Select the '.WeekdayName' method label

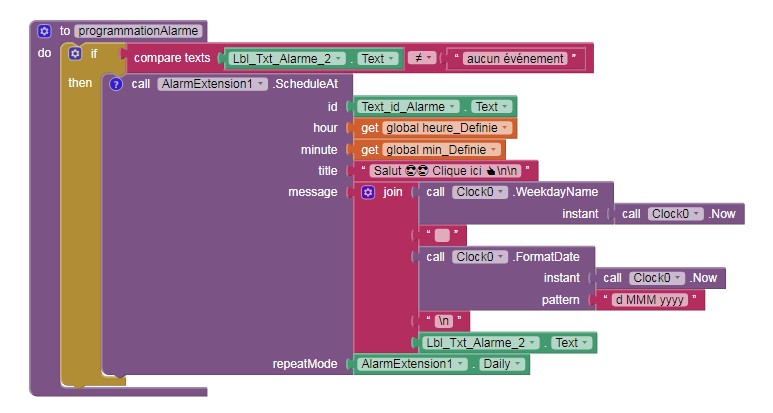coord(555,192)
